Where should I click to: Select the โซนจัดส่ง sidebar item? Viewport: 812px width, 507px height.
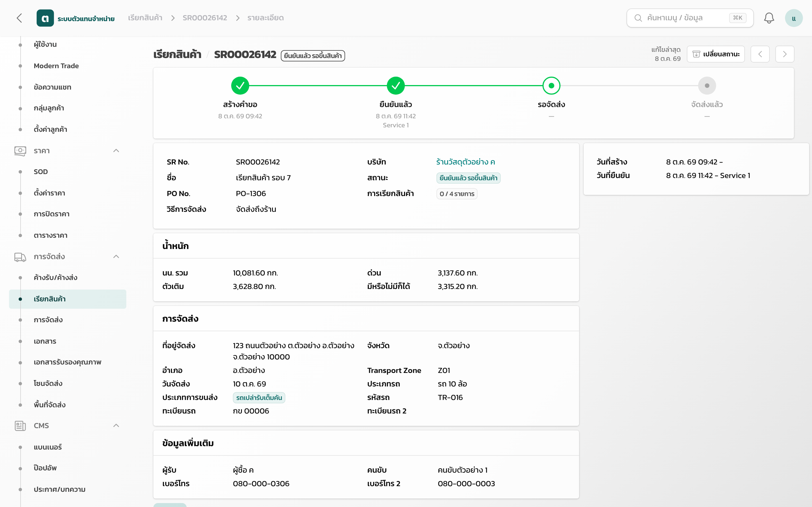[48, 384]
